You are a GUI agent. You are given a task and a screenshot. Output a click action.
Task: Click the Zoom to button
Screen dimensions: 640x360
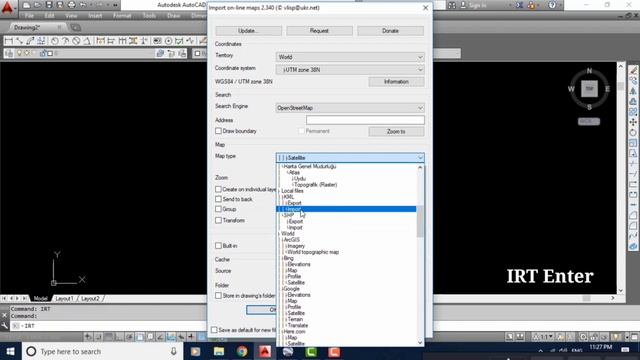coord(396,131)
